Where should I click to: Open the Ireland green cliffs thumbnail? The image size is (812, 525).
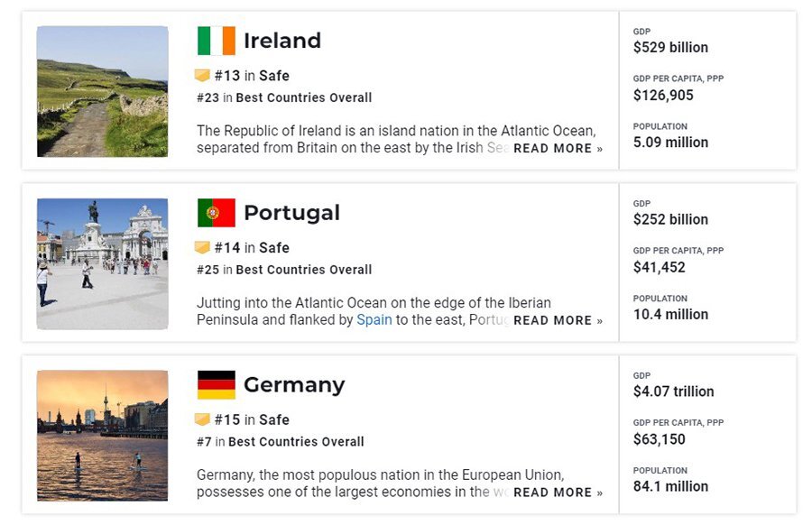point(103,92)
